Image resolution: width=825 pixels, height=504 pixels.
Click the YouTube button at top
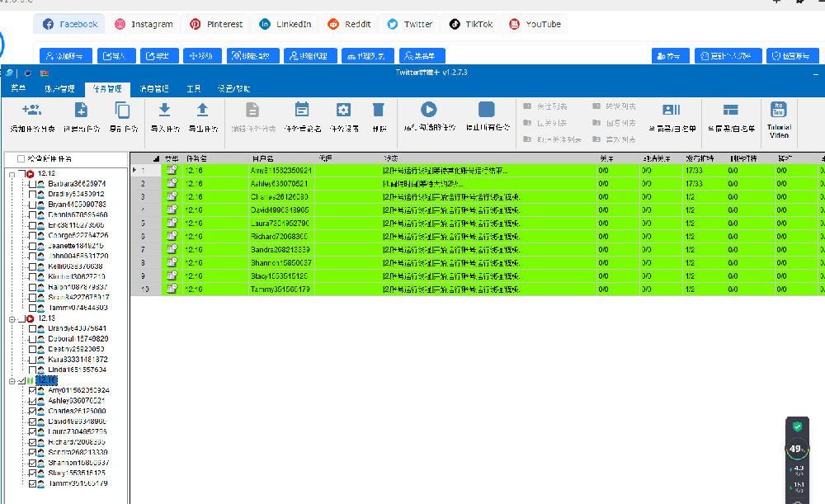click(535, 24)
